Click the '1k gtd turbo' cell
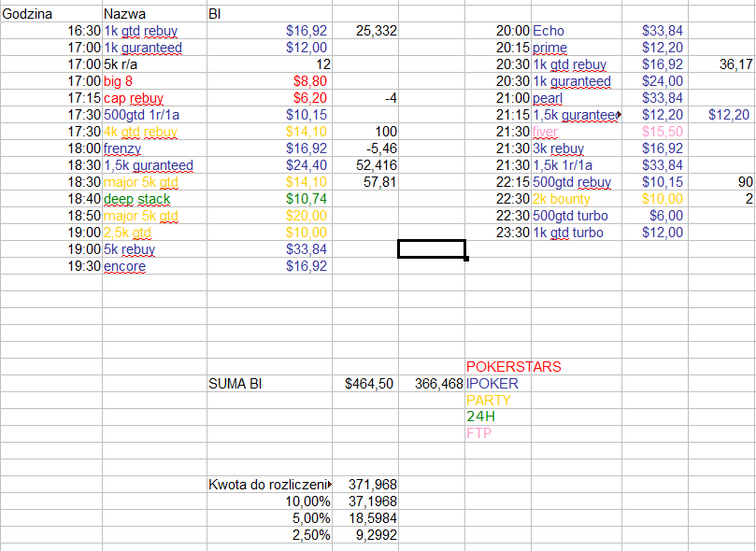Image resolution: width=756 pixels, height=551 pixels. coord(577,233)
